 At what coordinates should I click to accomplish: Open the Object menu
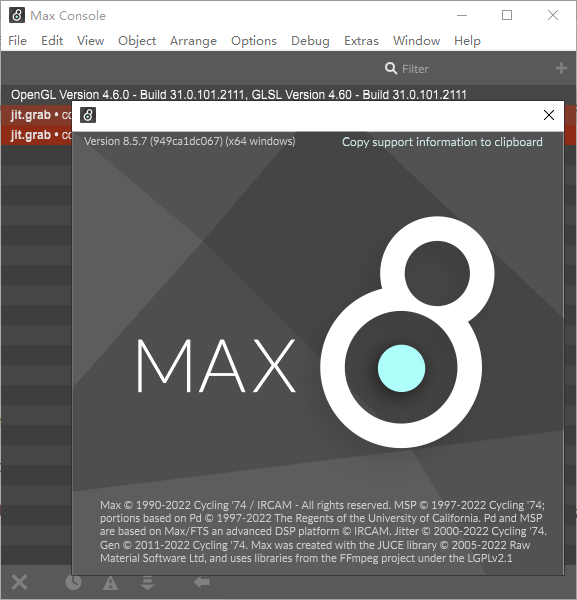pyautogui.click(x=137, y=41)
